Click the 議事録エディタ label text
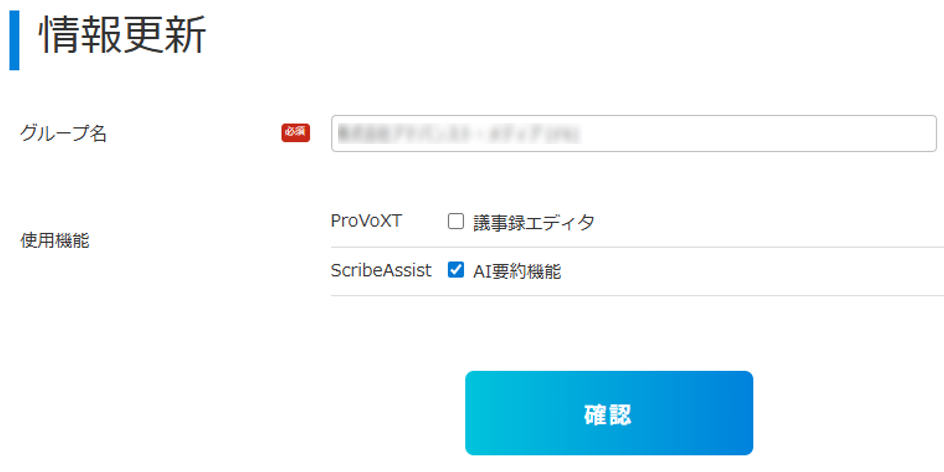Image resolution: width=944 pixels, height=472 pixels. point(534,223)
